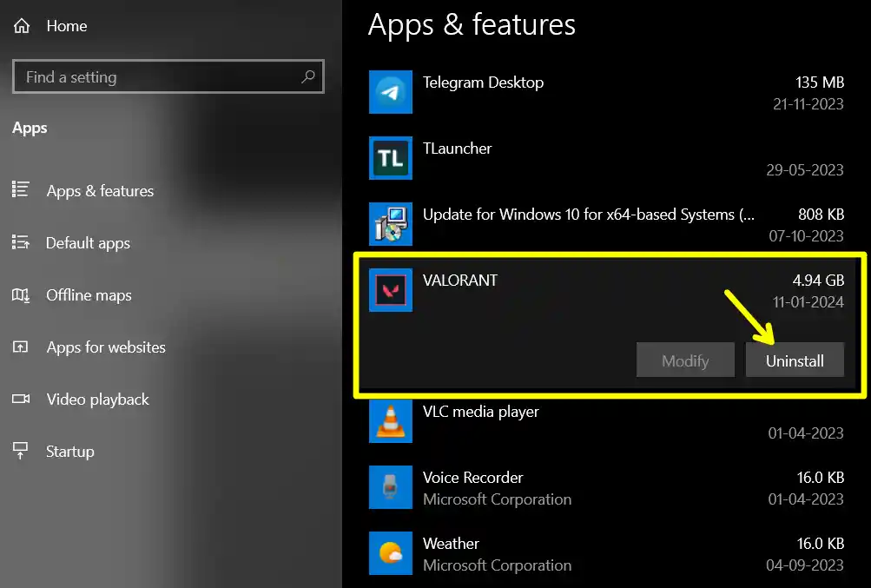Image resolution: width=871 pixels, height=588 pixels.
Task: Click the Windows Update package icon
Action: pos(390,224)
